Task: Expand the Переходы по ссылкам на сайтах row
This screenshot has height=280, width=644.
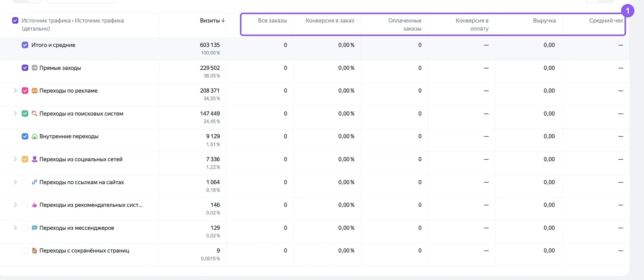Action: pyautogui.click(x=15, y=182)
